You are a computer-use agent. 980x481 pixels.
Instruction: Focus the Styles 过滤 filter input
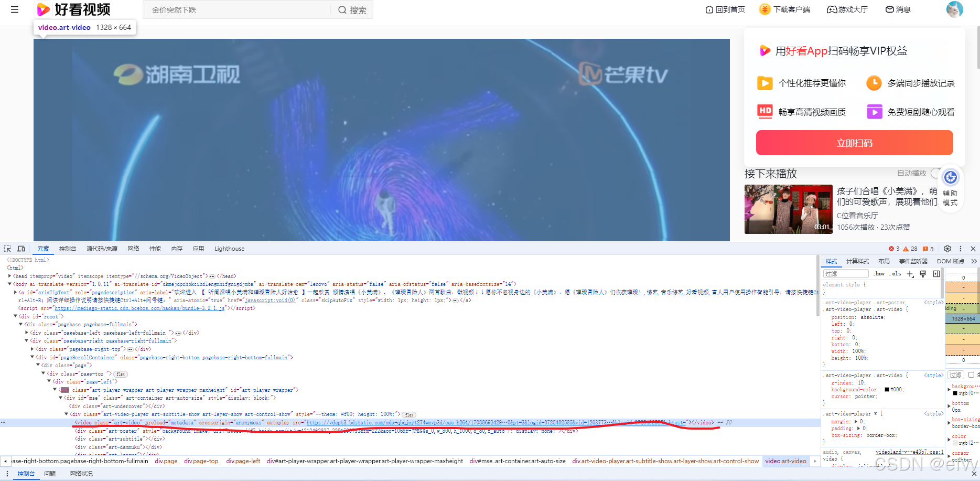click(x=846, y=274)
